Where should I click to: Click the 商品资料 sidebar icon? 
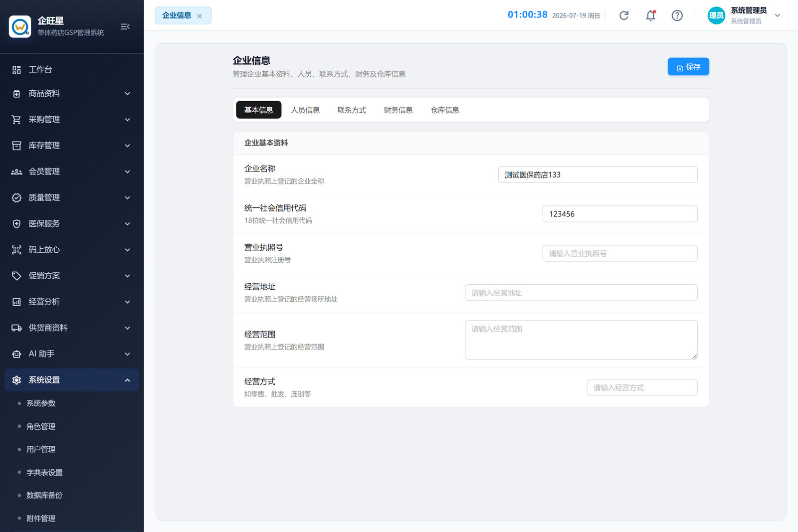pyautogui.click(x=16, y=94)
